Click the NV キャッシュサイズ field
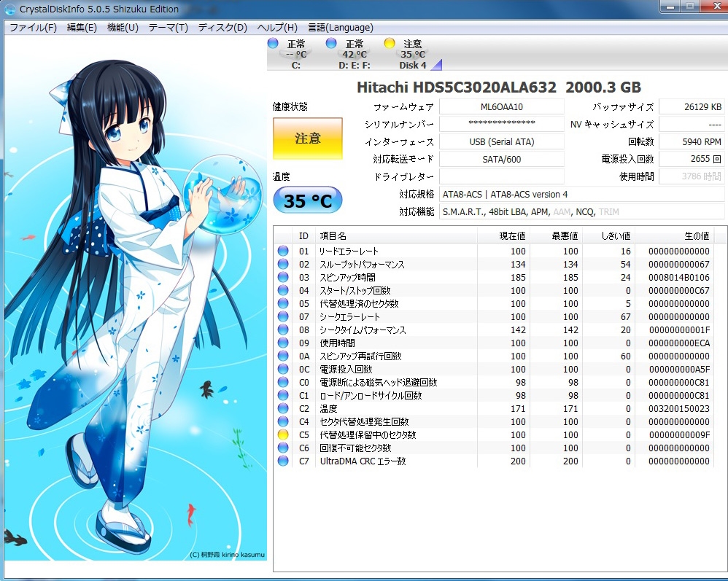Image resolution: width=728 pixels, height=581 pixels. point(692,124)
